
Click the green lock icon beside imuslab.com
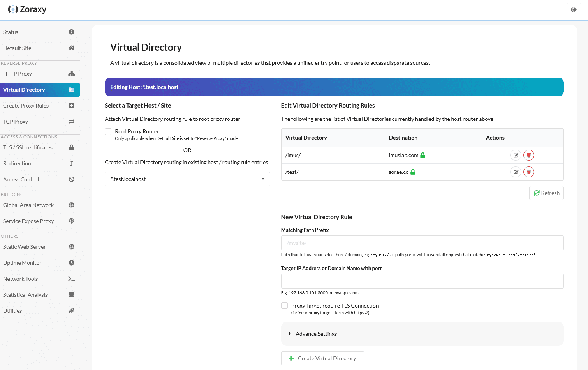click(x=423, y=155)
